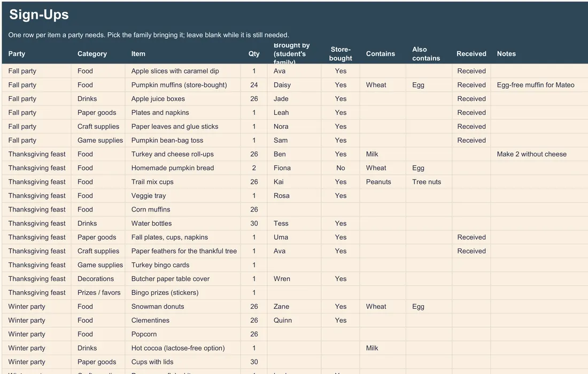Select 'Fall plates, cups, napkins' cell
This screenshot has height=374, width=588.
coord(183,237)
